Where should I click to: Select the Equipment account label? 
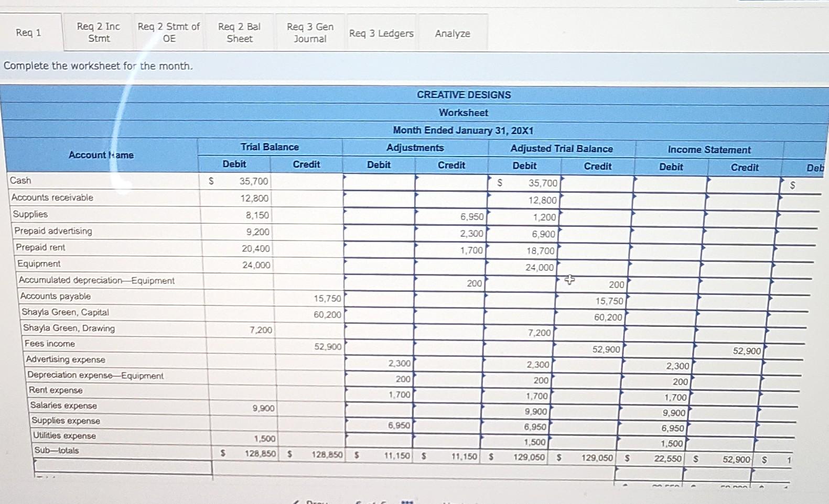(39, 264)
